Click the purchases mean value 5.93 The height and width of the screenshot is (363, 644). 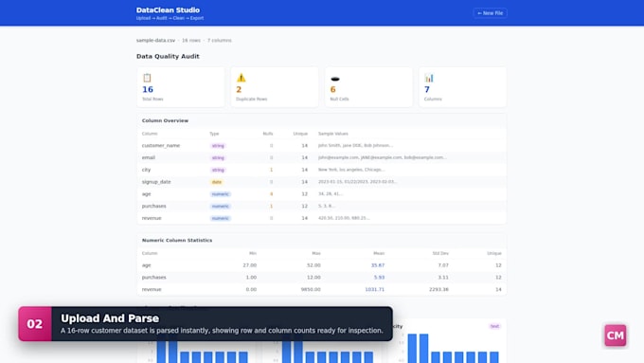pyautogui.click(x=379, y=277)
